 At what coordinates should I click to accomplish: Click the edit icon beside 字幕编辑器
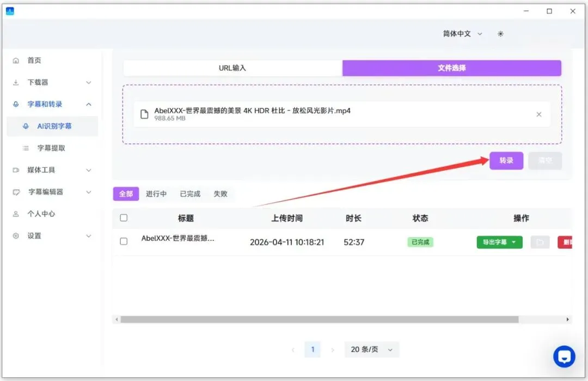16,192
